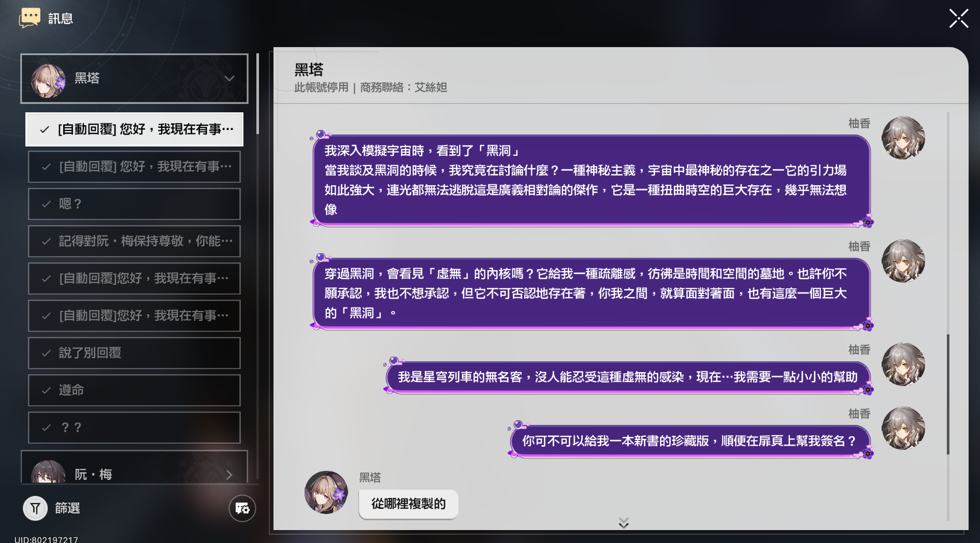Click the 你可不可以給我一本新書 message bubble
The width and height of the screenshot is (980, 543).
(x=690, y=441)
